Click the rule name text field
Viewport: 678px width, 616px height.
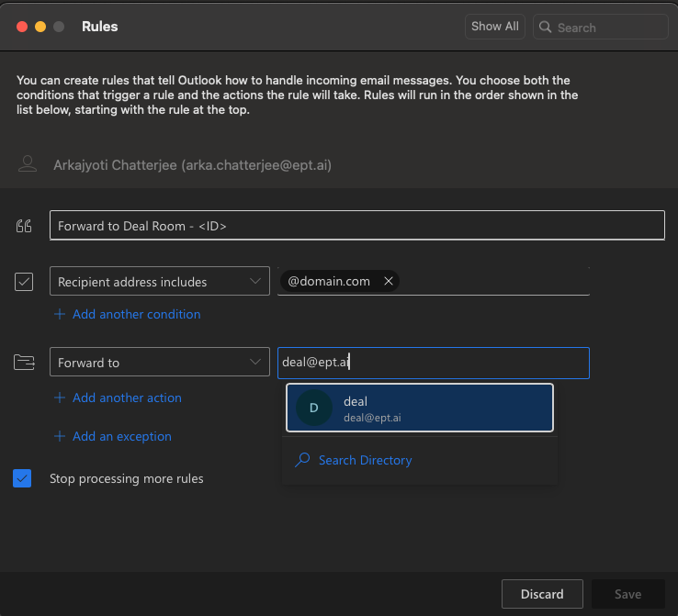pos(356,226)
